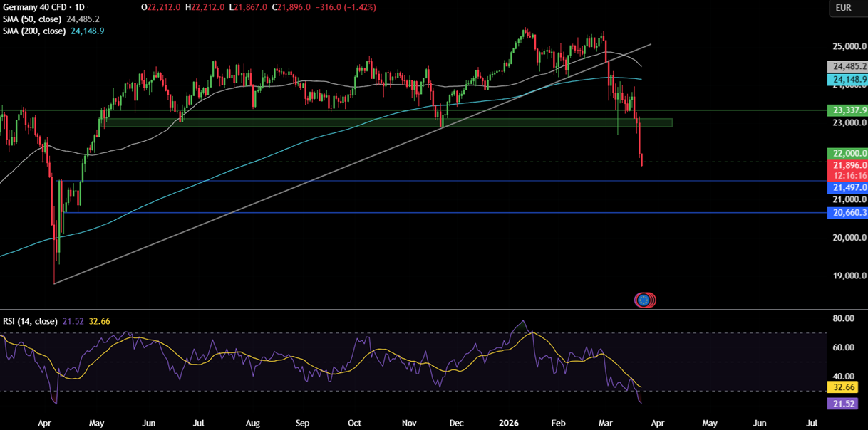Click the RSI (14, close) indicator label
The width and height of the screenshot is (868, 430).
coord(30,321)
